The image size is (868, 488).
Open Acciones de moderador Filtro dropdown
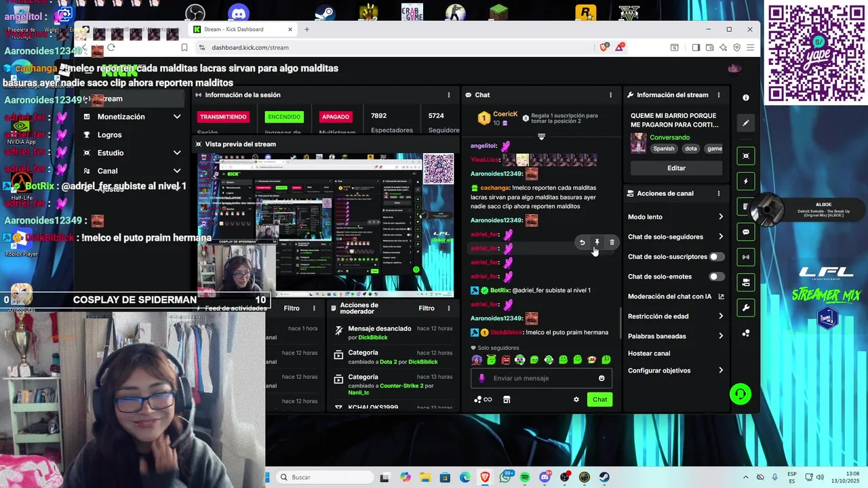pyautogui.click(x=427, y=308)
